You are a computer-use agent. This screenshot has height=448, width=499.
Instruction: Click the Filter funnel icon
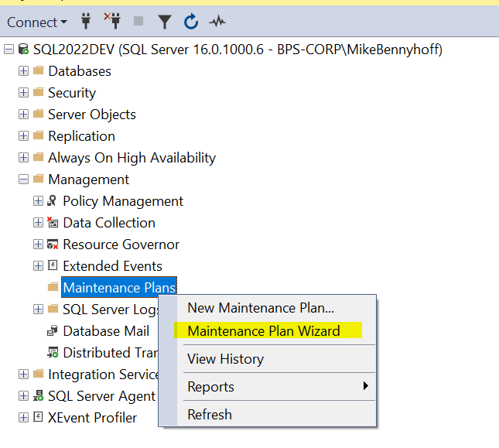165,22
